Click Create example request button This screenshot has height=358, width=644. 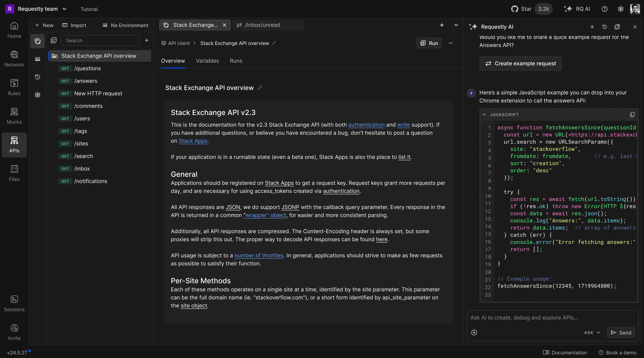(520, 64)
